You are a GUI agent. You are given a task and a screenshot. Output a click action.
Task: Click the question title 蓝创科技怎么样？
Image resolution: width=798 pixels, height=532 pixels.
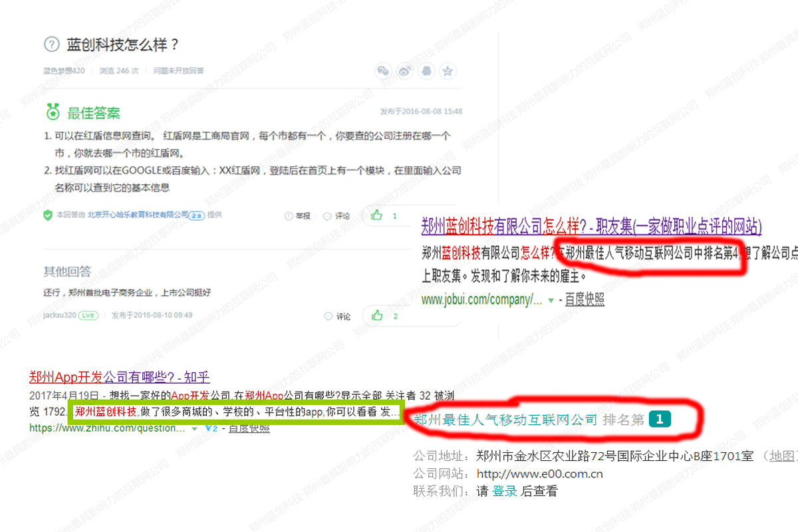tap(123, 45)
